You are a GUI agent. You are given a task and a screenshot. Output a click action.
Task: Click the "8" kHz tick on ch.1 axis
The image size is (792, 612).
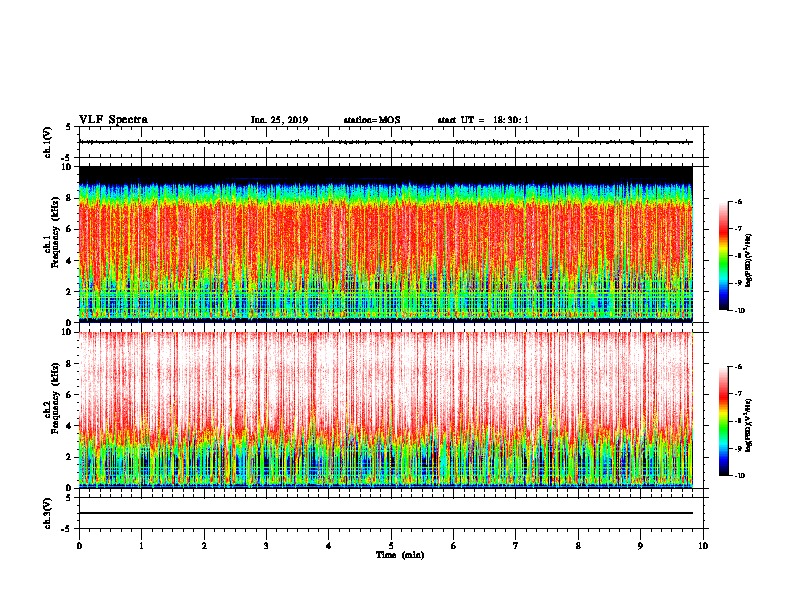pyautogui.click(x=69, y=198)
